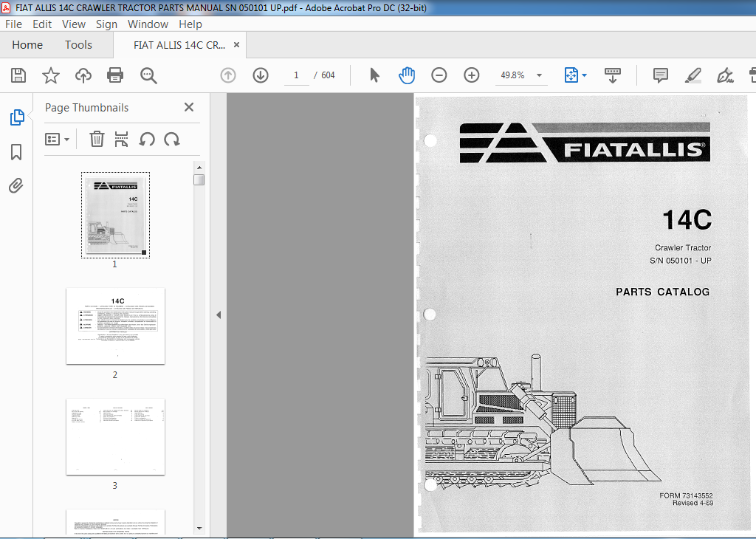Zoom out with the minus button

pyautogui.click(x=439, y=75)
